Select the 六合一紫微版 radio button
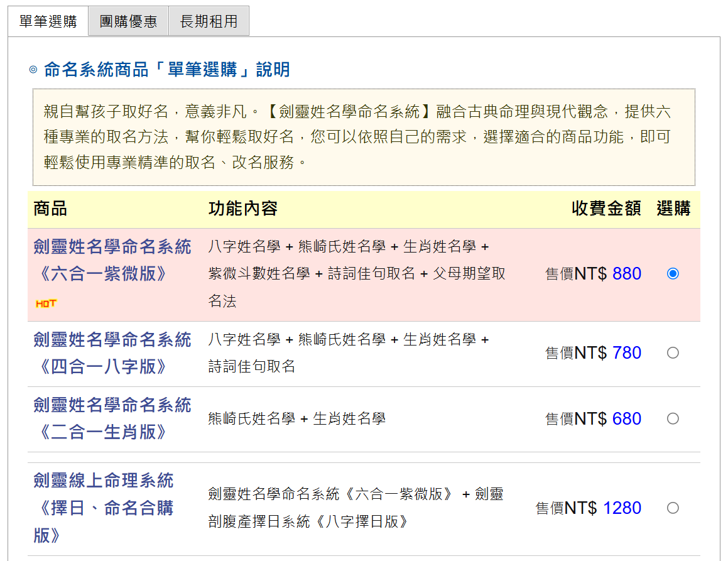Image resolution: width=728 pixels, height=561 pixels. tap(673, 274)
